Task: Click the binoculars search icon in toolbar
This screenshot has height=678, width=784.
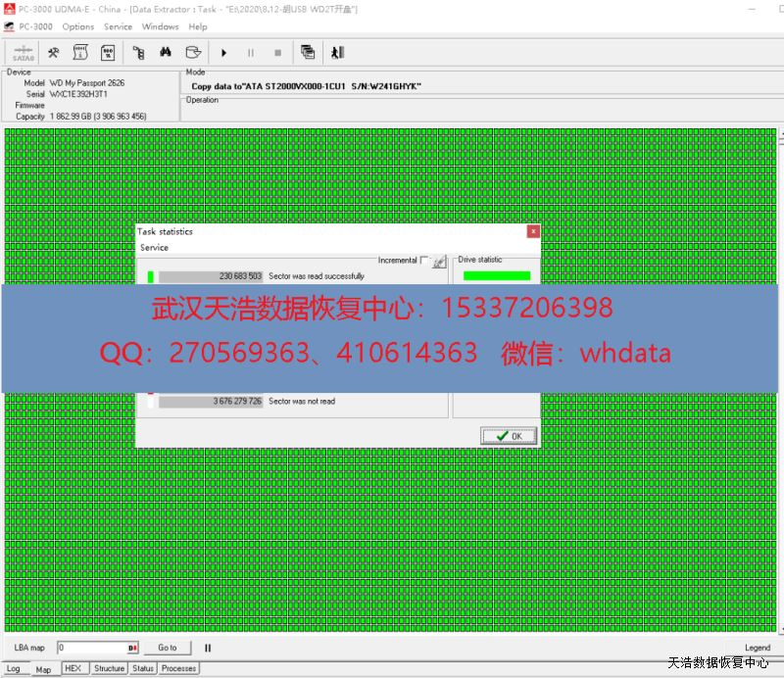Action: tap(167, 53)
